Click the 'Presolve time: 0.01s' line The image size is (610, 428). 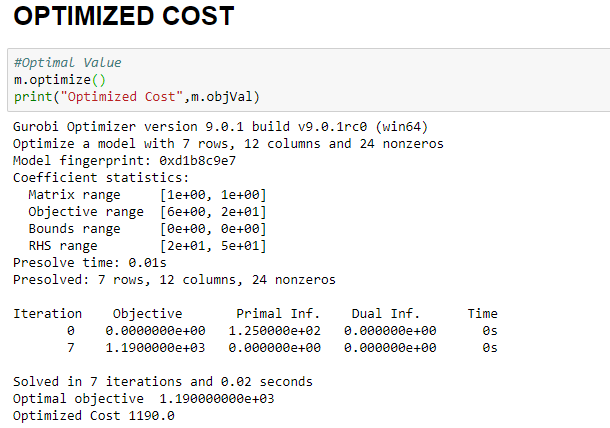[90, 263]
